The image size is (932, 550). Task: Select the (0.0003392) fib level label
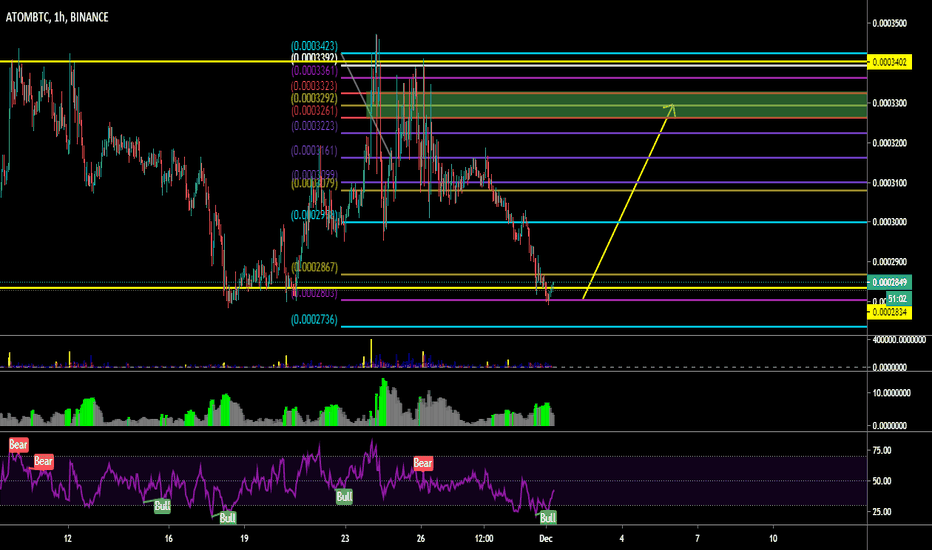(314, 58)
